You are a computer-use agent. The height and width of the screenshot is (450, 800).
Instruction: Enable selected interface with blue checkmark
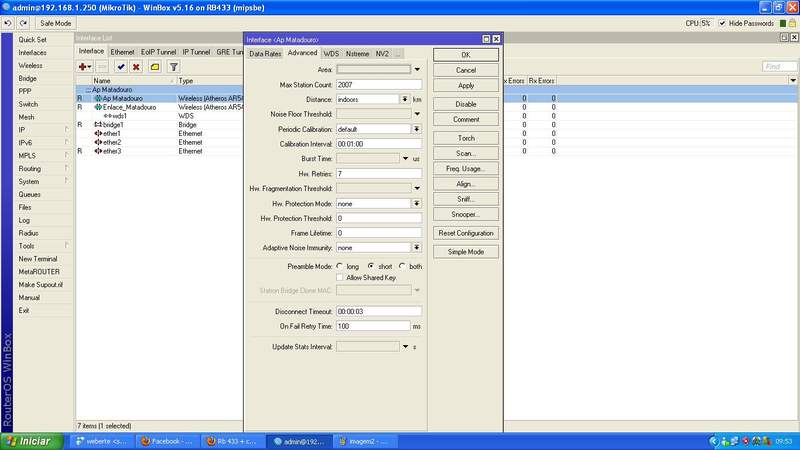pyautogui.click(x=120, y=67)
